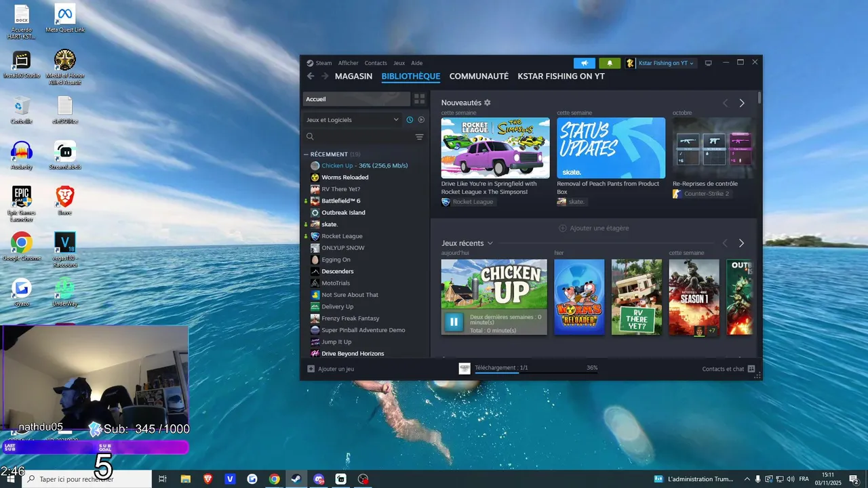Open the Brave desktop shortcut

pos(65,201)
